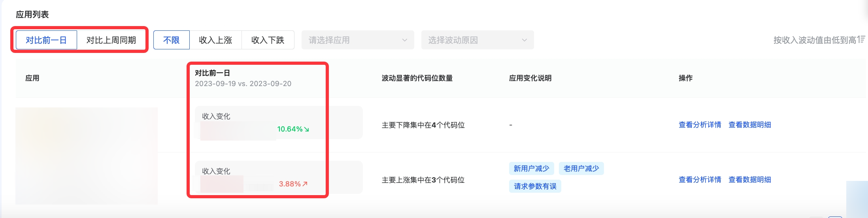
Task: Switch to 对比上周同期 comparison
Action: (x=111, y=40)
